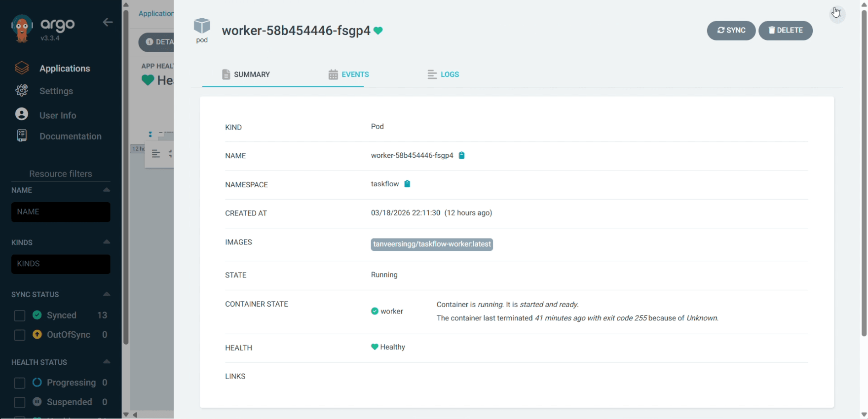Collapse the HEALTH STATUS section
868x419 pixels.
click(107, 362)
